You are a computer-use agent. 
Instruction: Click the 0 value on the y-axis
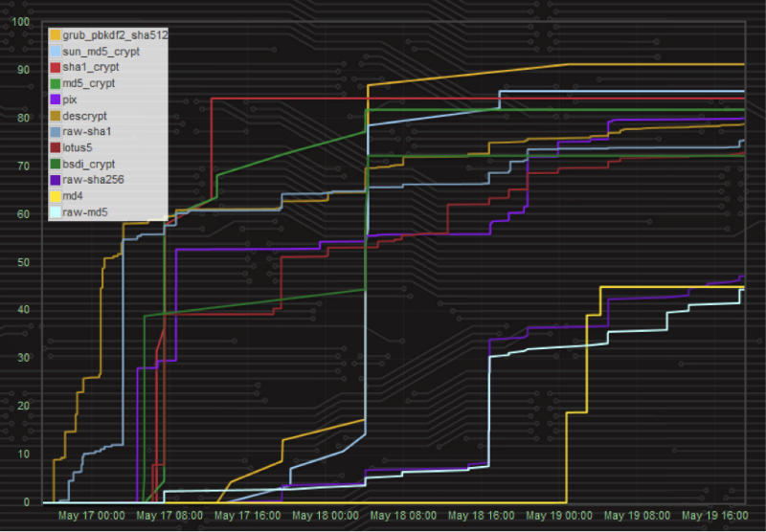click(27, 502)
